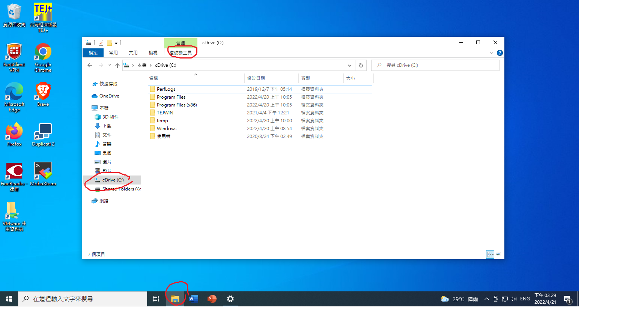Open Word from the taskbar

(x=193, y=299)
